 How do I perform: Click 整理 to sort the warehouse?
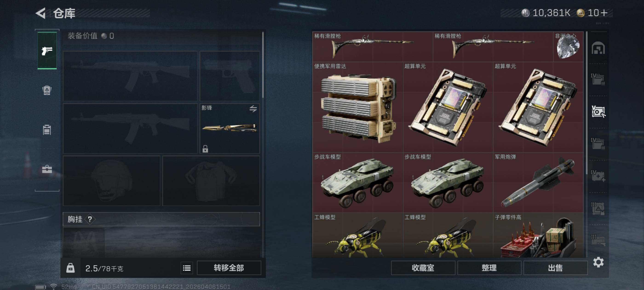pos(489,268)
